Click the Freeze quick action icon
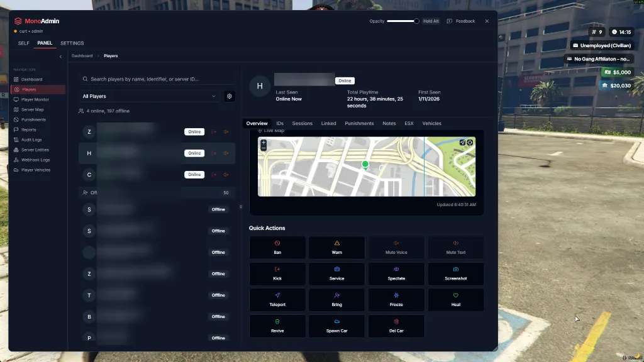 point(396,296)
